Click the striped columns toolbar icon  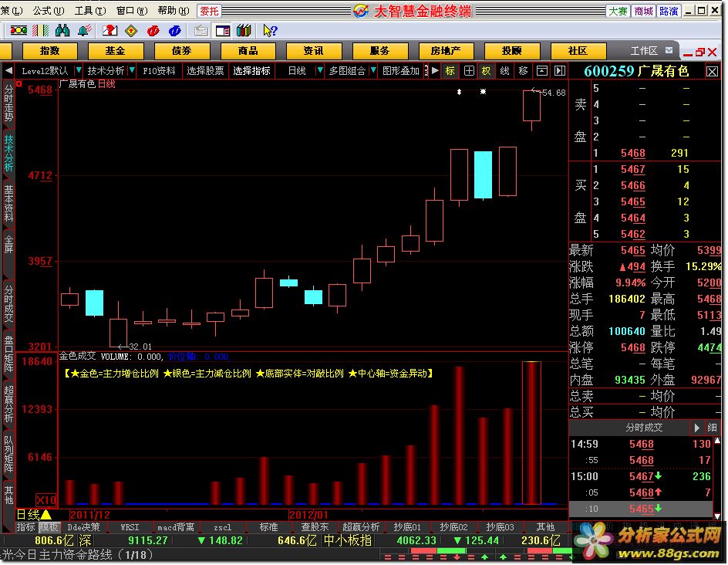point(40,31)
